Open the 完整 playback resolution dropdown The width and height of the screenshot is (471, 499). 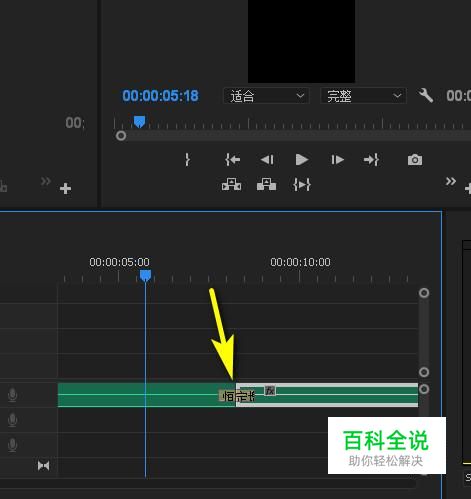click(363, 96)
